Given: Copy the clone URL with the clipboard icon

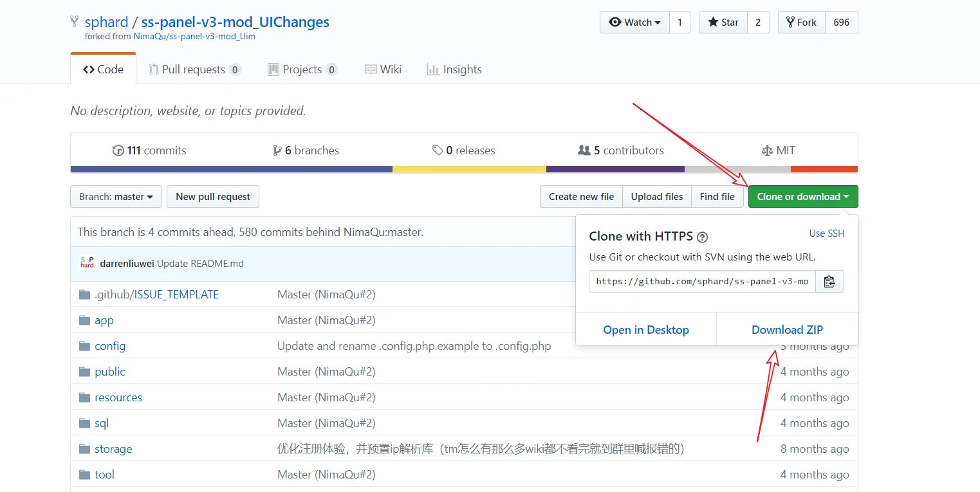Looking at the screenshot, I should (829, 282).
